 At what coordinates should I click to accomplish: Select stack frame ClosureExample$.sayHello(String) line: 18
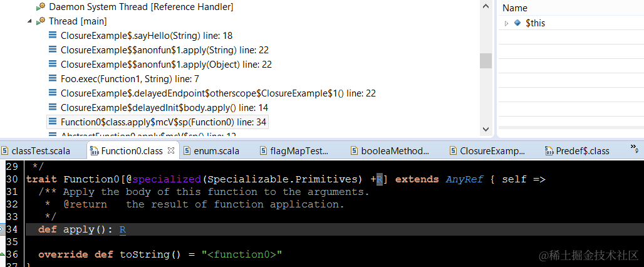click(x=147, y=36)
